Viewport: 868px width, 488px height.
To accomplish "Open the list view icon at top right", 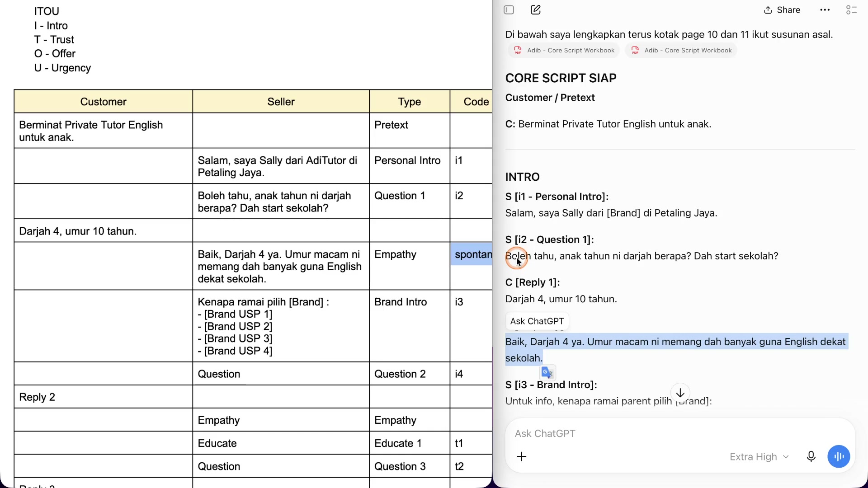I will [851, 10].
